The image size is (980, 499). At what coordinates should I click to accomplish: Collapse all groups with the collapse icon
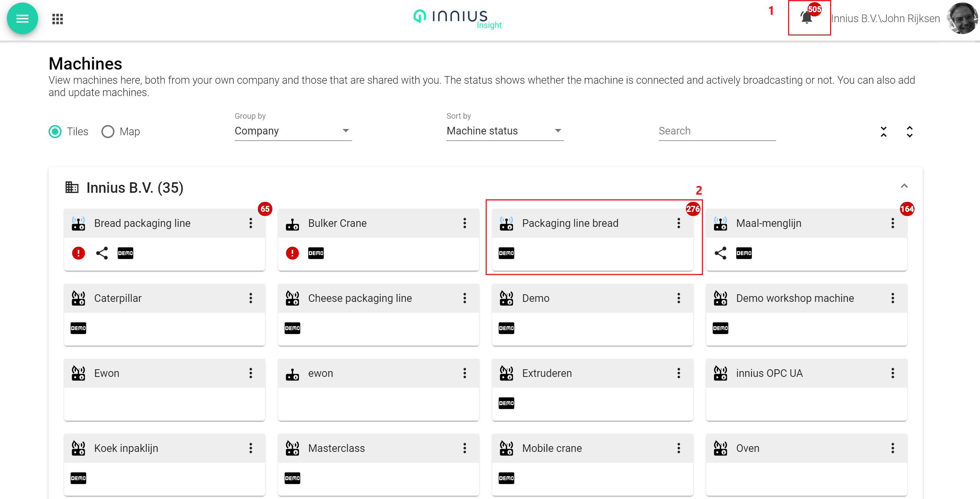click(884, 132)
